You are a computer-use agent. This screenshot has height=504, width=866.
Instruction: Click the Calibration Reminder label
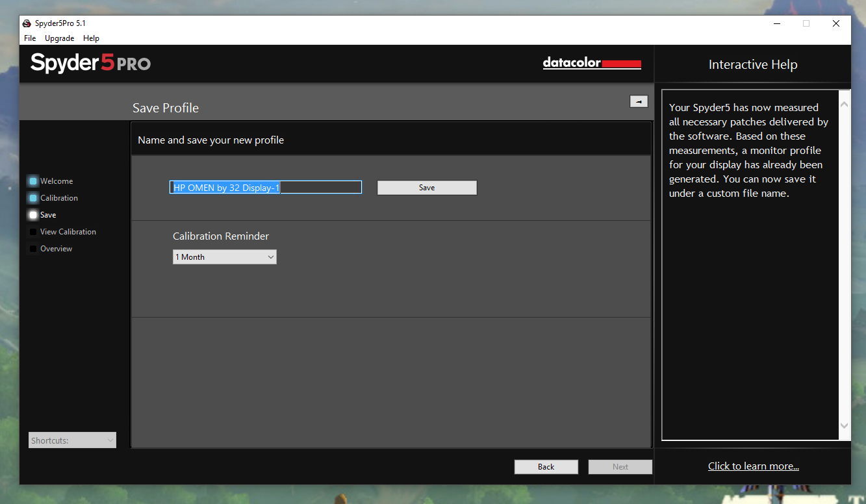221,236
